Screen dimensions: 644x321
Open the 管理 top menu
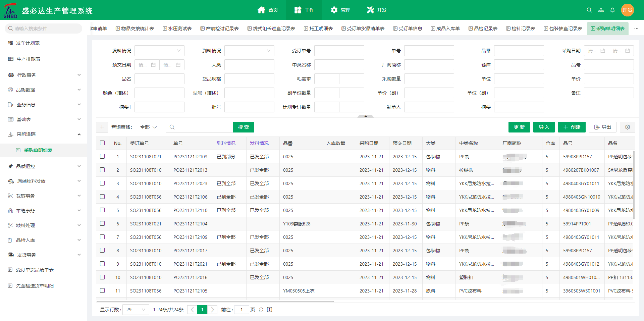[x=340, y=10]
